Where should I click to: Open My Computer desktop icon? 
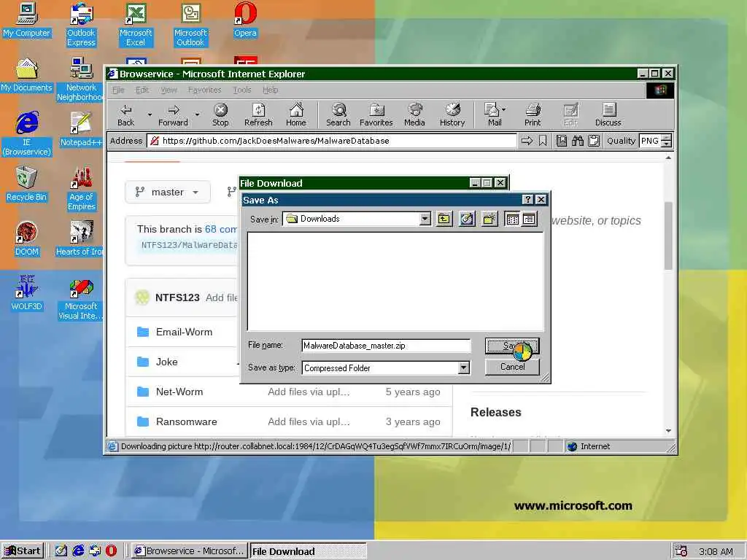pyautogui.click(x=27, y=20)
